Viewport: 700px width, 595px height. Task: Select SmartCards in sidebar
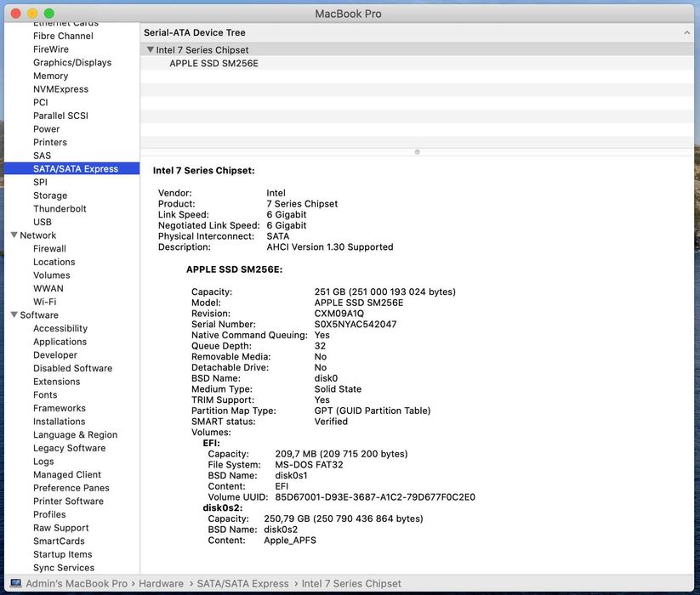(x=59, y=541)
